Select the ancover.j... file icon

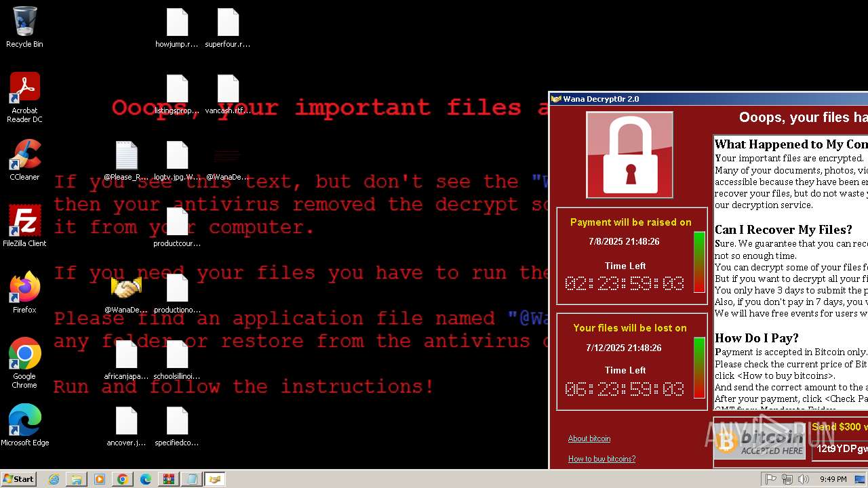click(x=126, y=427)
